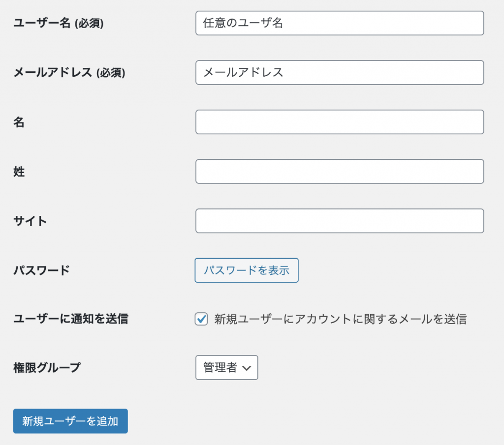Click the 権限グループ label
Viewport: 504px width, 445px height.
(47, 367)
